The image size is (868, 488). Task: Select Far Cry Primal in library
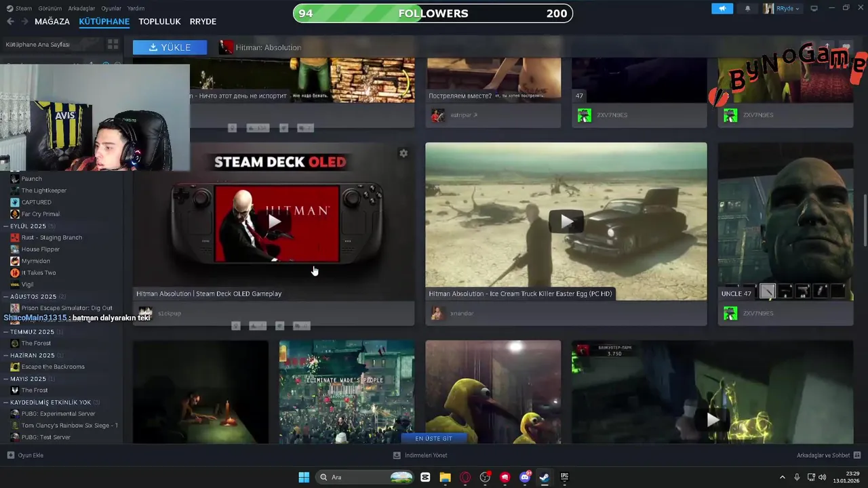click(x=41, y=214)
